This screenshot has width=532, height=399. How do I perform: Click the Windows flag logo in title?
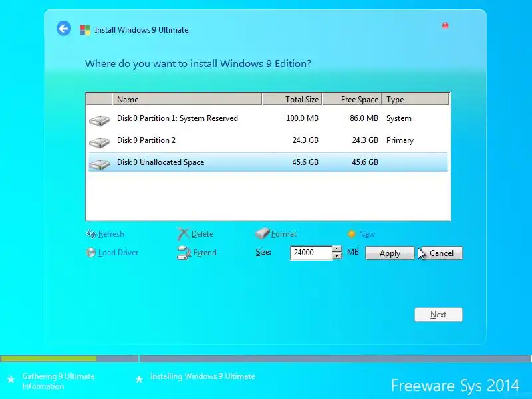pyautogui.click(x=85, y=30)
